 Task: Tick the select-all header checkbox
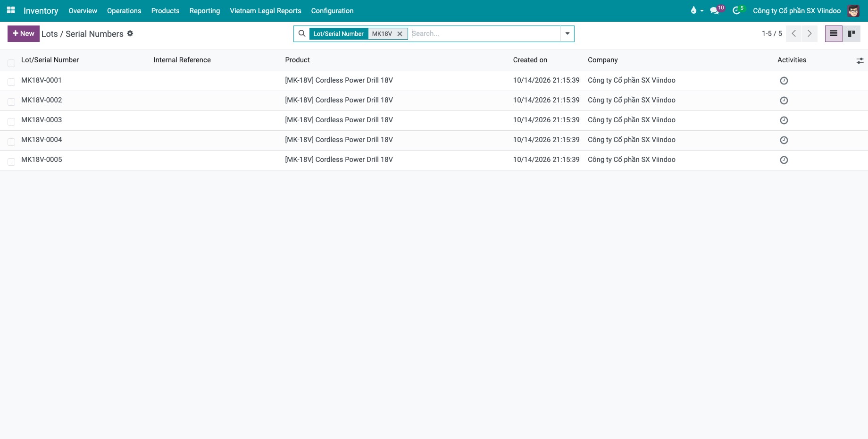(x=11, y=63)
